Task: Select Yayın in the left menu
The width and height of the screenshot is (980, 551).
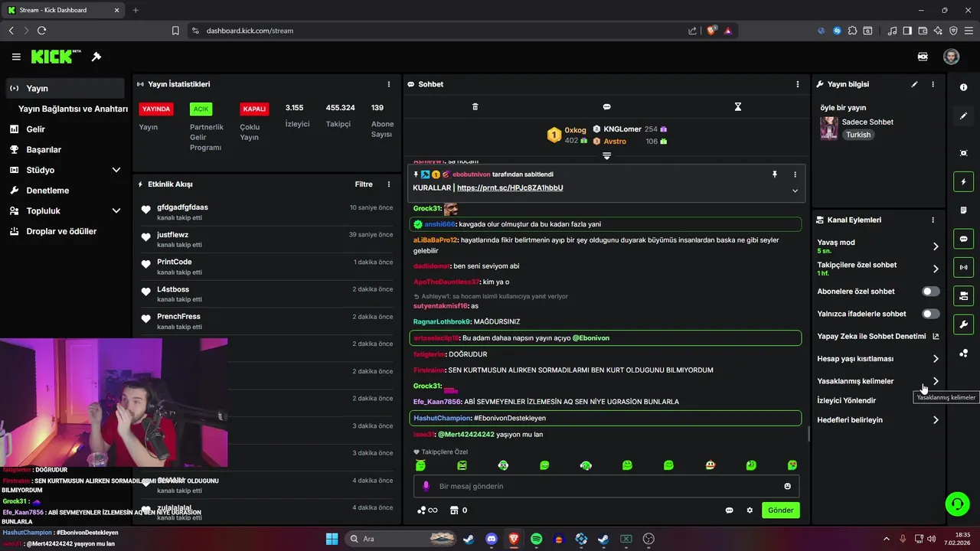Action: 64,88
